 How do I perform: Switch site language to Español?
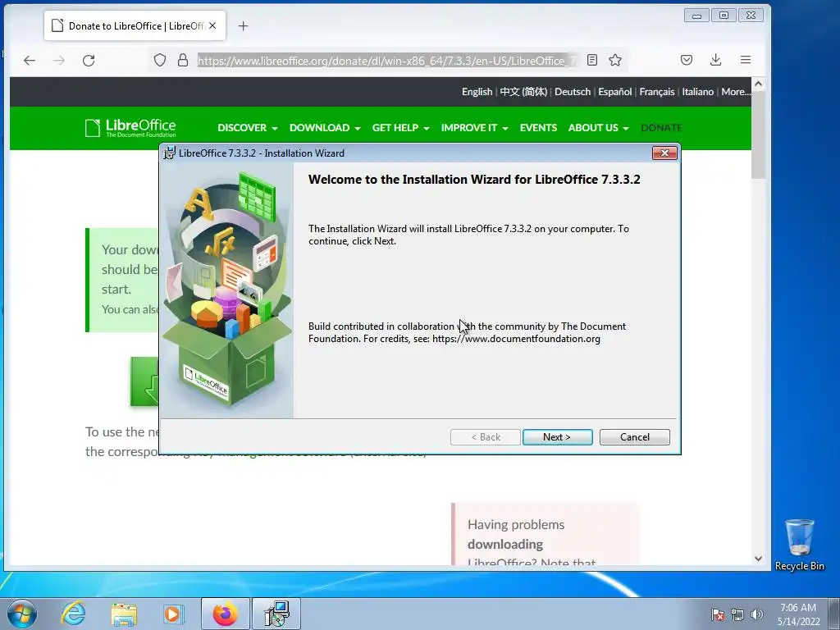[x=615, y=92]
